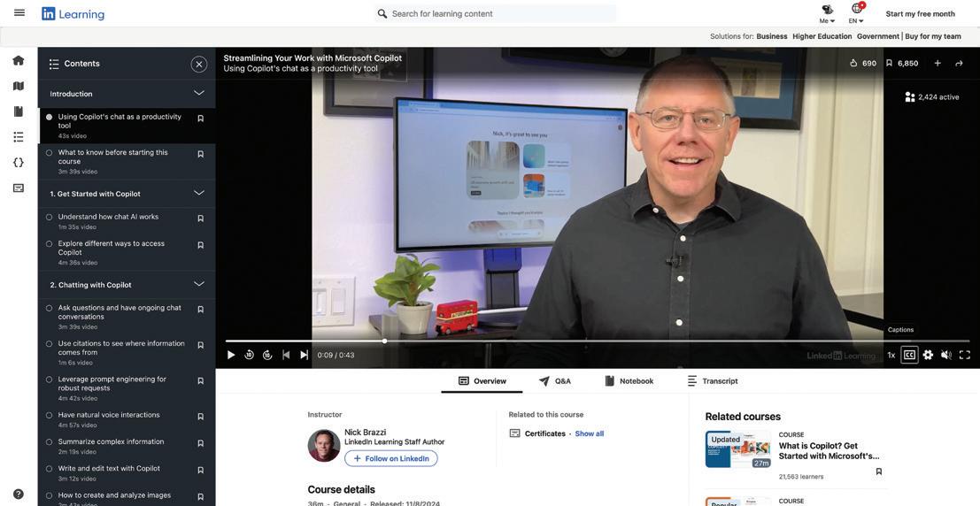The width and height of the screenshot is (980, 506).
Task: Collapse the Introduction section
Action: point(199,93)
